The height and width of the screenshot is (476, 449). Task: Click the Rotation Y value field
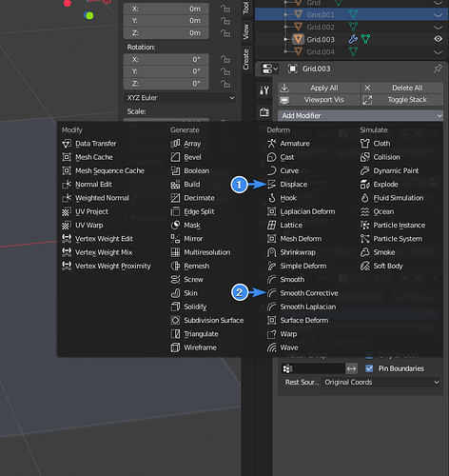pos(166,71)
